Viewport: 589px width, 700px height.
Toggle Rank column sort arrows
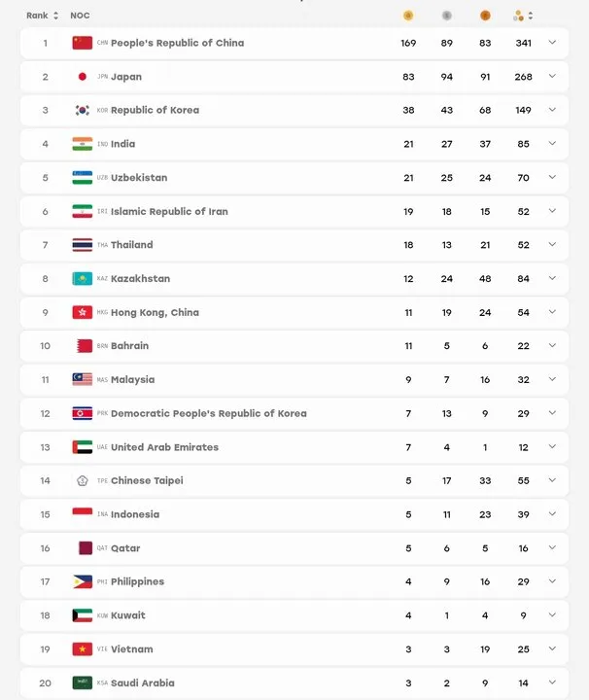click(55, 16)
